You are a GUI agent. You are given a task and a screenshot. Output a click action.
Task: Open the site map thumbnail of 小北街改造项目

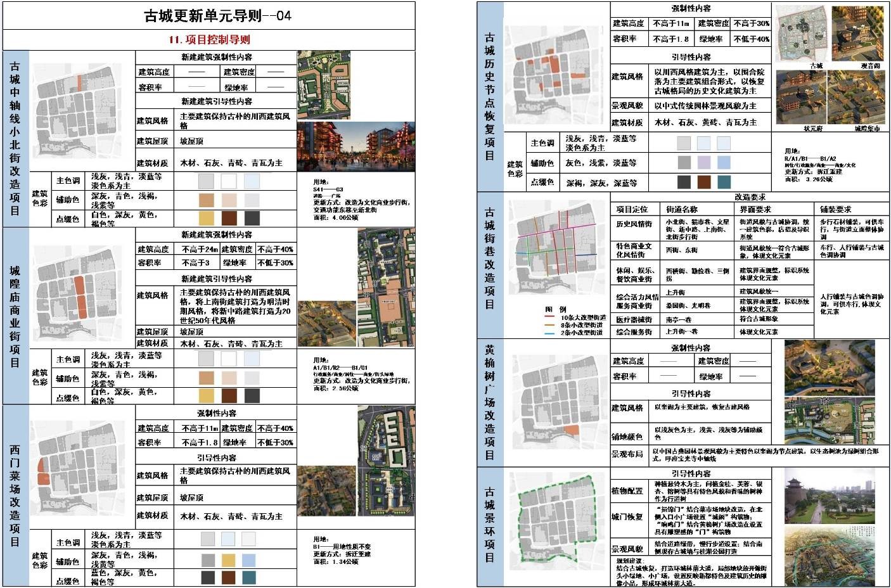[x=77, y=112]
